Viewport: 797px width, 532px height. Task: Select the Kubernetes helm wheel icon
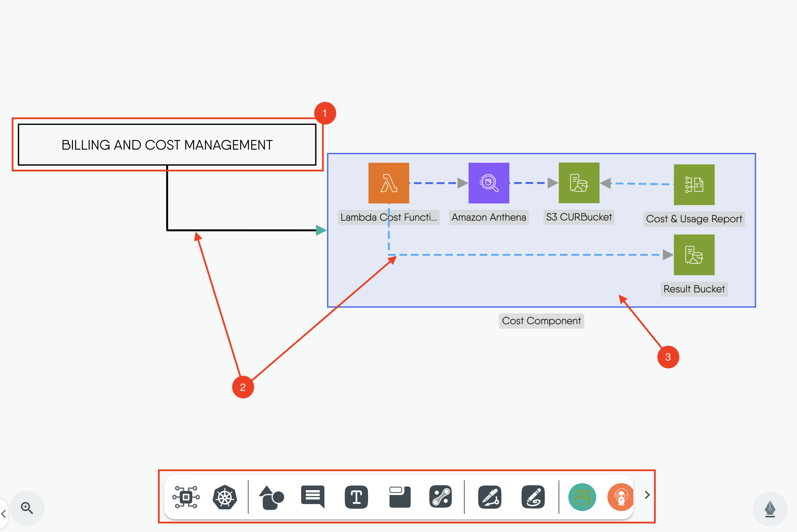(225, 497)
